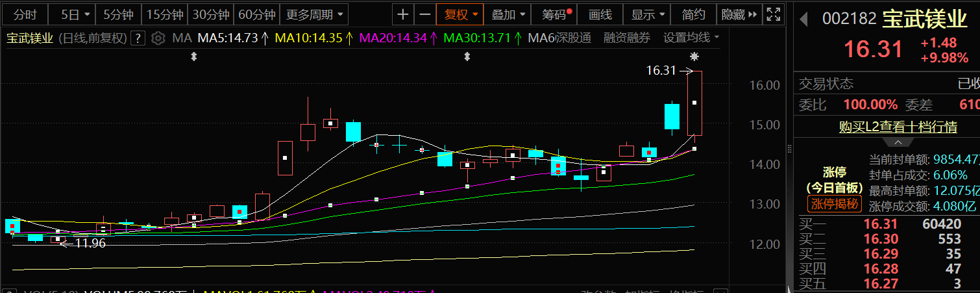Image resolution: width=980 pixels, height=293 pixels.
Task: Click the first up-down arrow marker on chart
Action: coord(193,57)
